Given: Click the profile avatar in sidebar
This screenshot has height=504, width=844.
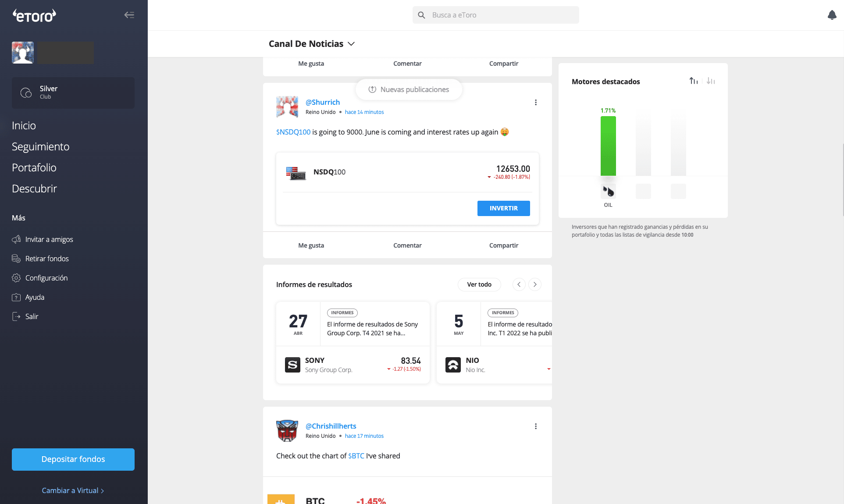Looking at the screenshot, I should click(x=23, y=53).
